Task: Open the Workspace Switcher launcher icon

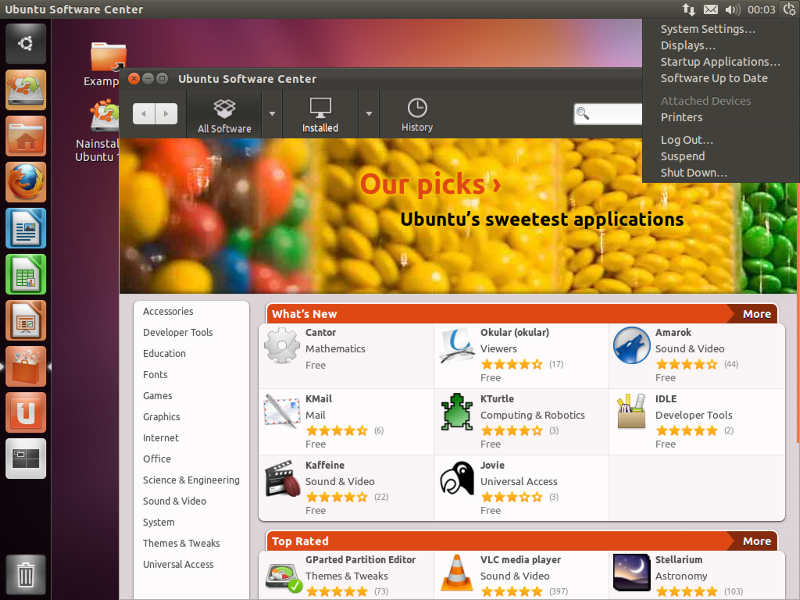Action: pos(26,458)
